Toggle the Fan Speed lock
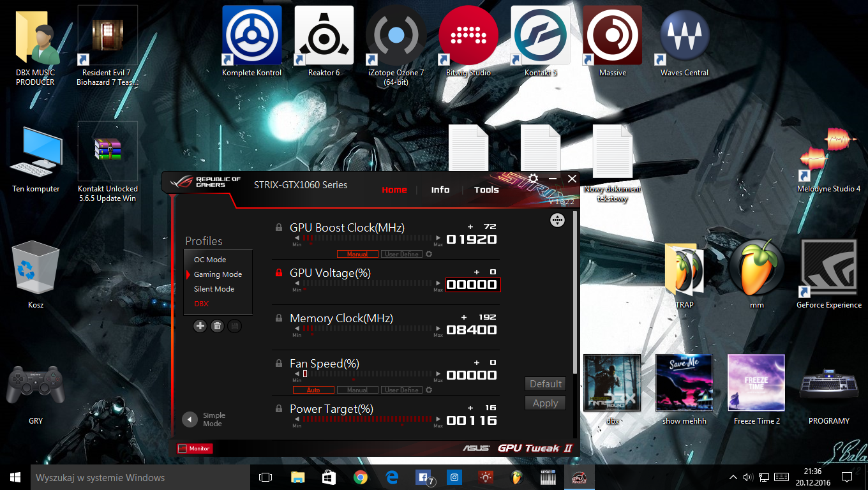This screenshot has height=490, width=868. [279, 363]
